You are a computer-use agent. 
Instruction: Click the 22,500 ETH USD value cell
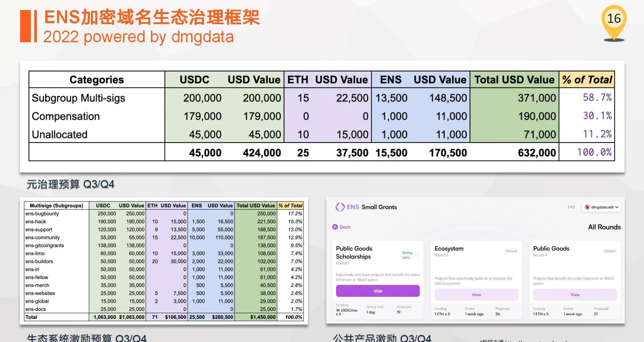tap(352, 98)
